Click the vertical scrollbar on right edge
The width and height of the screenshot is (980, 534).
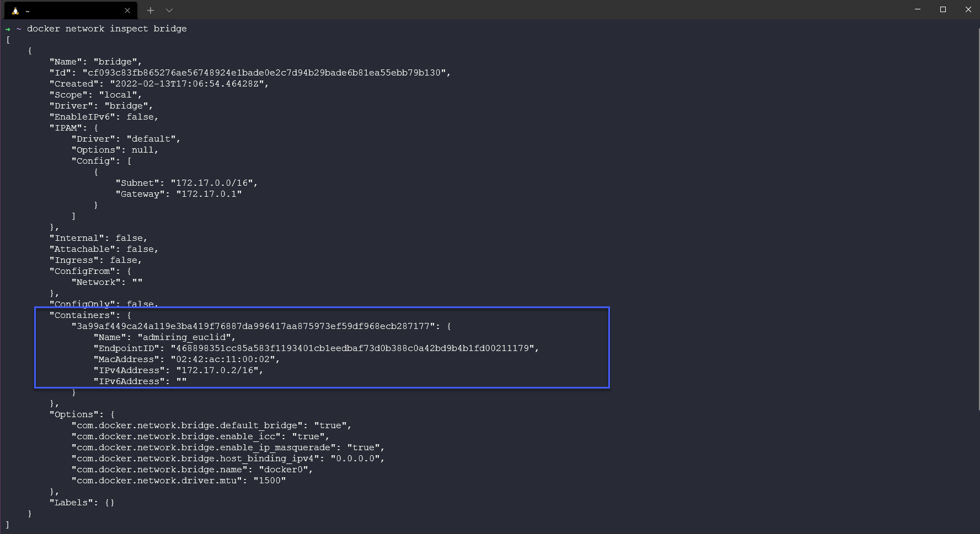pos(978,220)
